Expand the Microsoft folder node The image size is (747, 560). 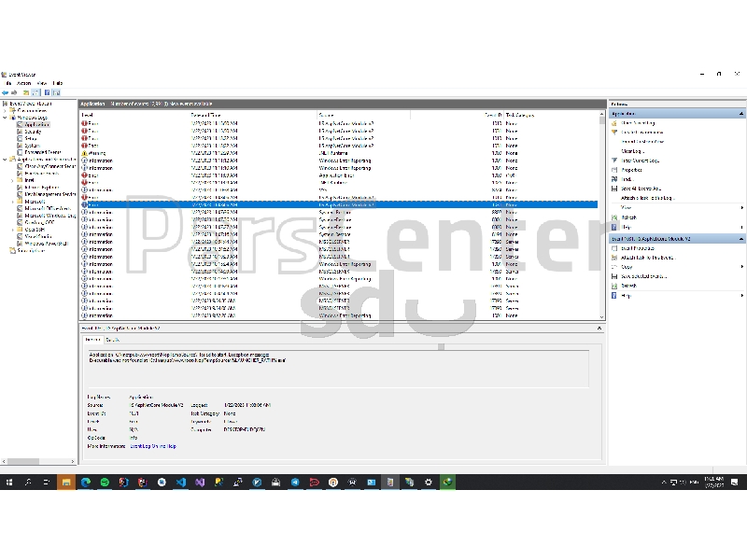[12, 202]
